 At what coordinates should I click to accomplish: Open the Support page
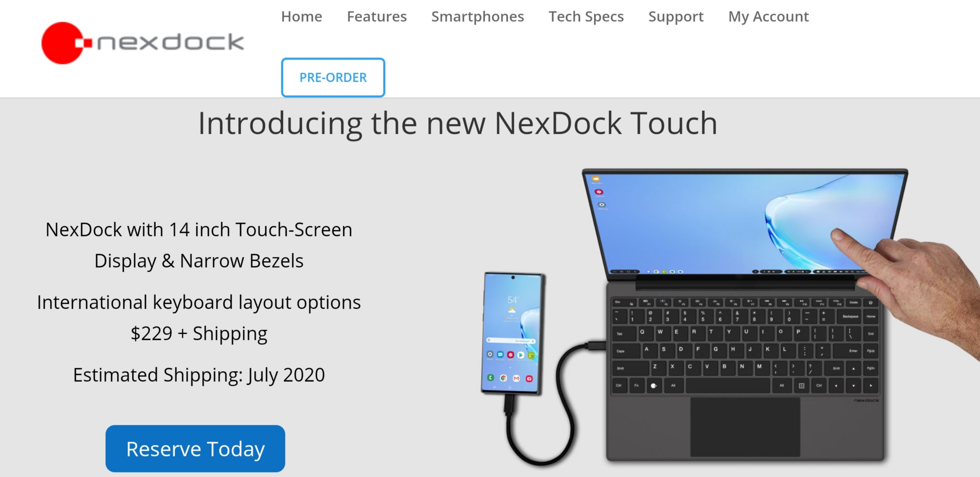point(676,16)
